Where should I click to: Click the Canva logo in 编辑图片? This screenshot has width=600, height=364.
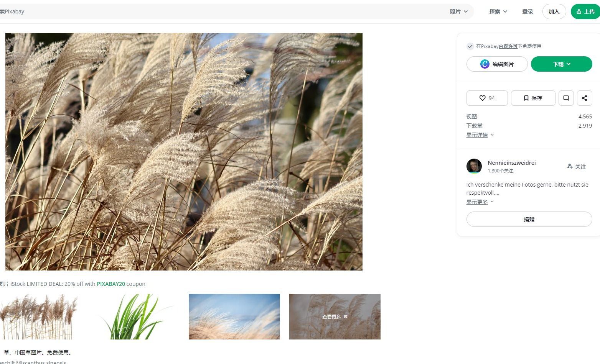tap(485, 64)
